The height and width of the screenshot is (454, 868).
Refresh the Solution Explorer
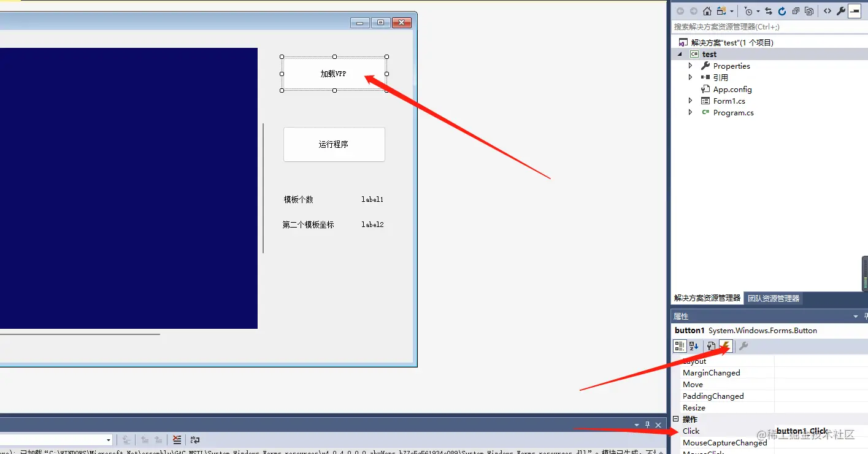[782, 11]
